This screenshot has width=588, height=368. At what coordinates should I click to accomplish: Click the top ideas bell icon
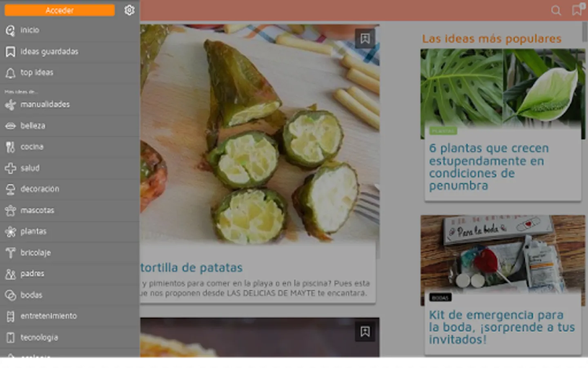pyautogui.click(x=10, y=73)
